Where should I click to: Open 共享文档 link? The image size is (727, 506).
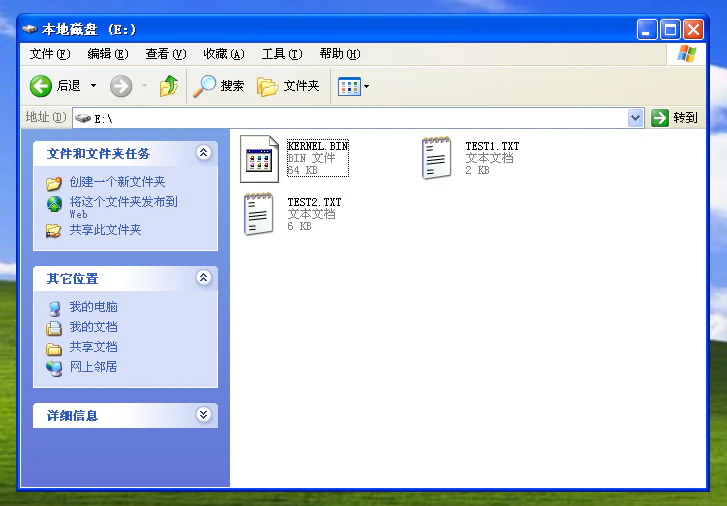(x=93, y=347)
